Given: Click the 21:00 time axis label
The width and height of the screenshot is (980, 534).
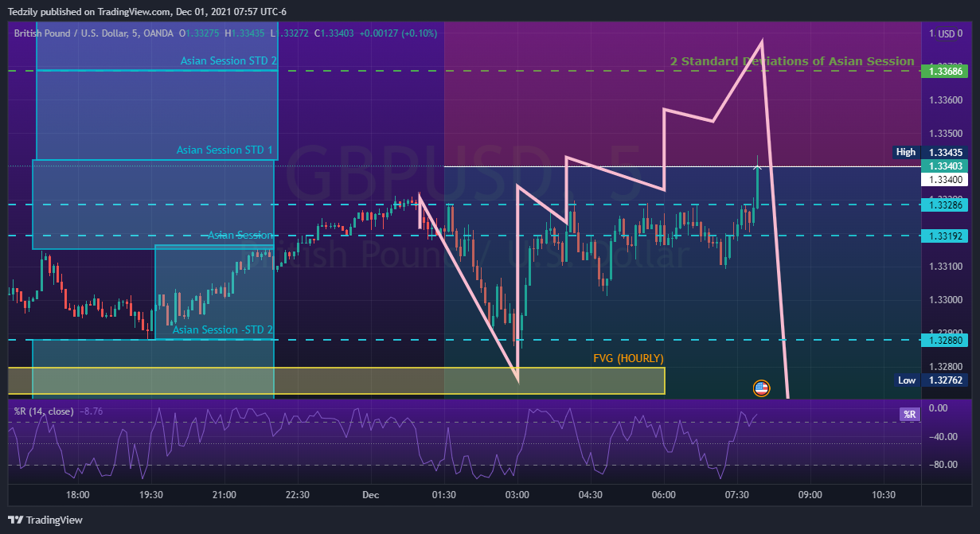Looking at the screenshot, I should [x=225, y=495].
